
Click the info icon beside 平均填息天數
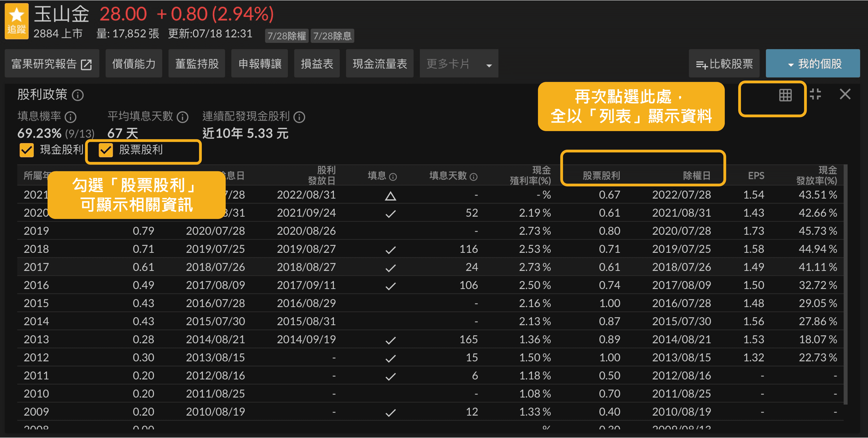(183, 117)
